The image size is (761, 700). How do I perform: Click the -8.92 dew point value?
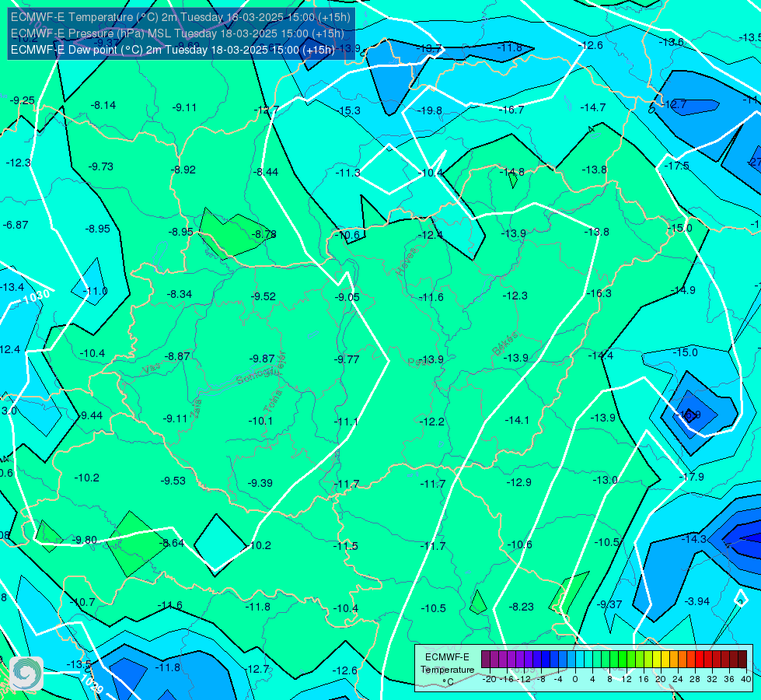click(183, 170)
